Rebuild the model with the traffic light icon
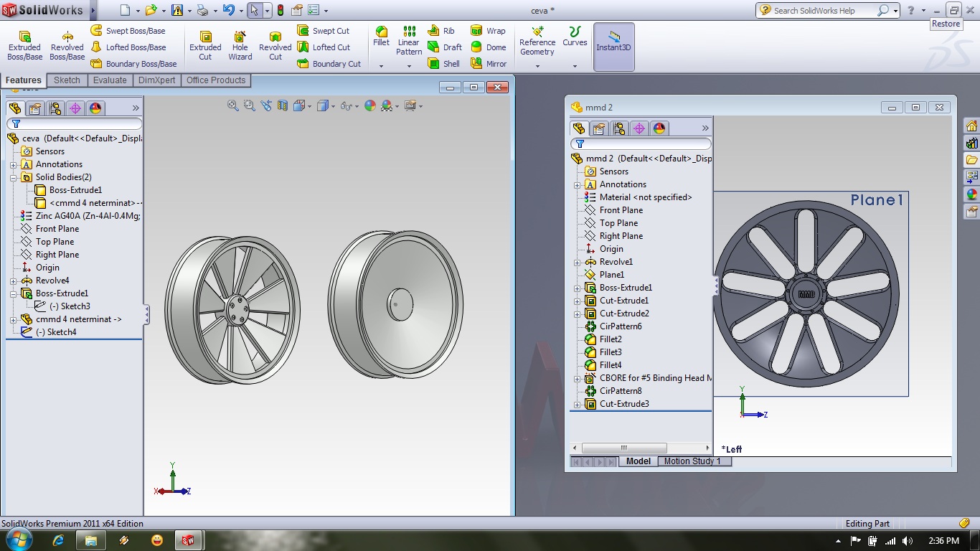Image resolution: width=980 pixels, height=551 pixels. [x=280, y=10]
